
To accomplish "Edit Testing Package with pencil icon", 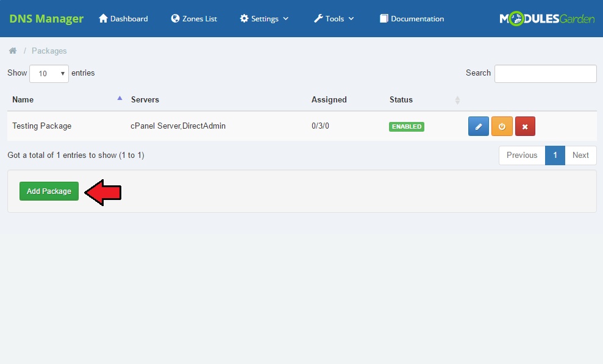I will (479, 126).
